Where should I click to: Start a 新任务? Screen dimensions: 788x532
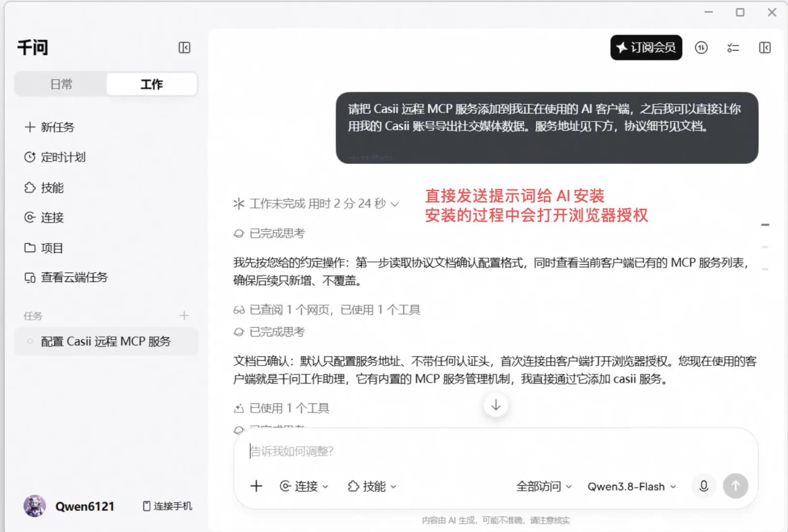49,127
